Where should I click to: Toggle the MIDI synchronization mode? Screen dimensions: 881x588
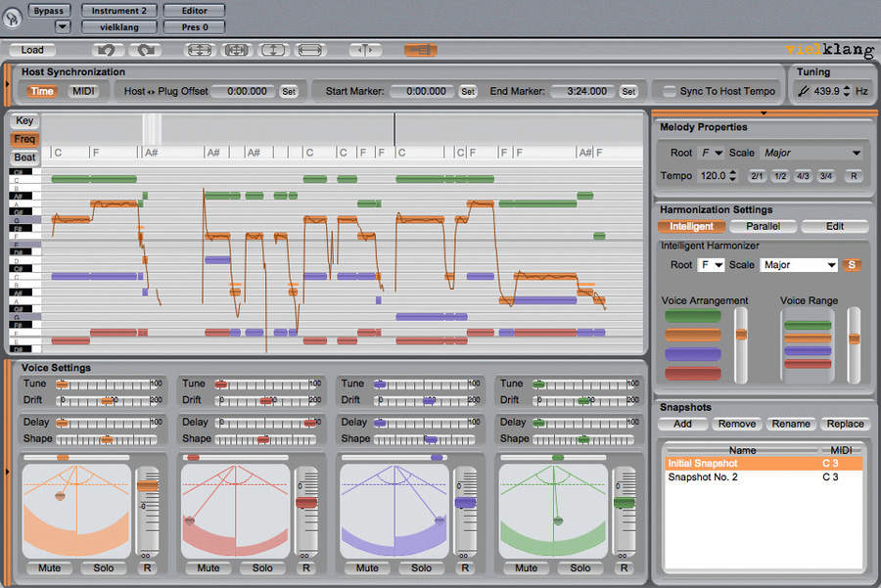(83, 91)
